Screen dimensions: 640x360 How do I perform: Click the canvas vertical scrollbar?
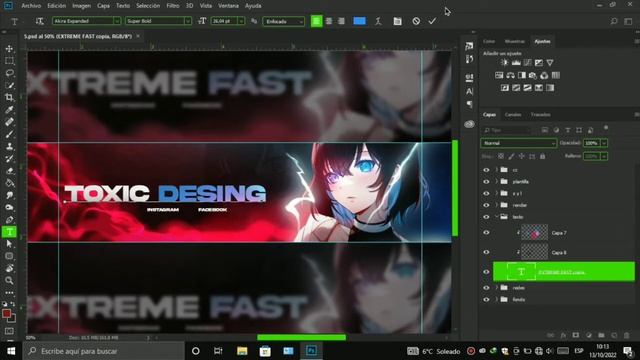[455, 188]
